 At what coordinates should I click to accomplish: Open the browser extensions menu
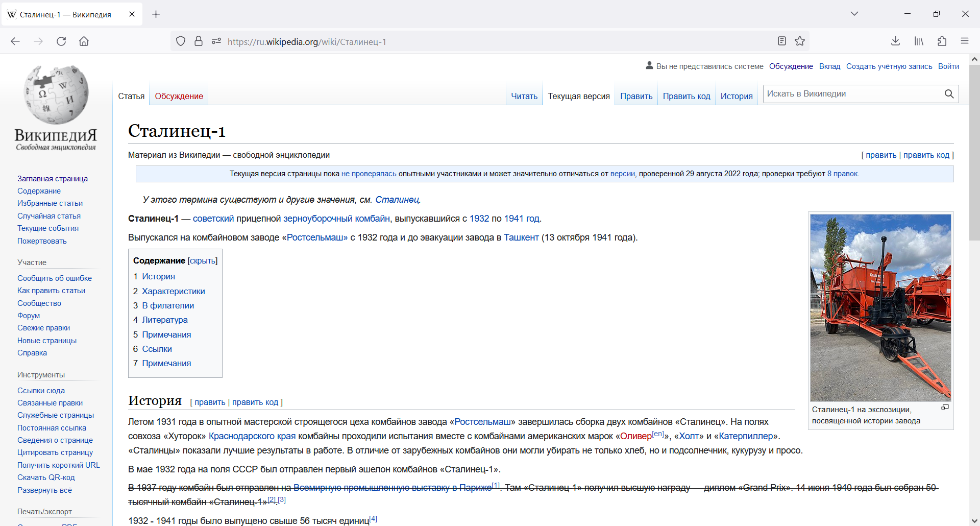[x=942, y=41]
